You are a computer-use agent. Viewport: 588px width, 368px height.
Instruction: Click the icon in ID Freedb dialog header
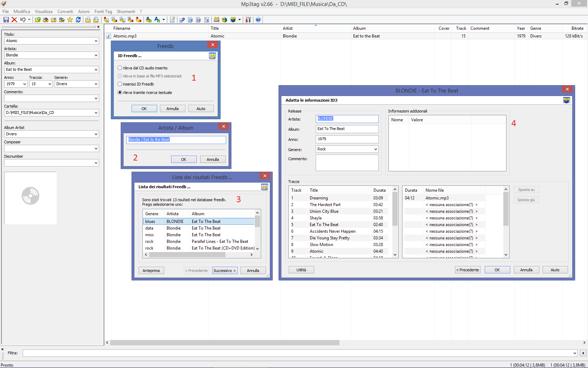click(x=212, y=56)
